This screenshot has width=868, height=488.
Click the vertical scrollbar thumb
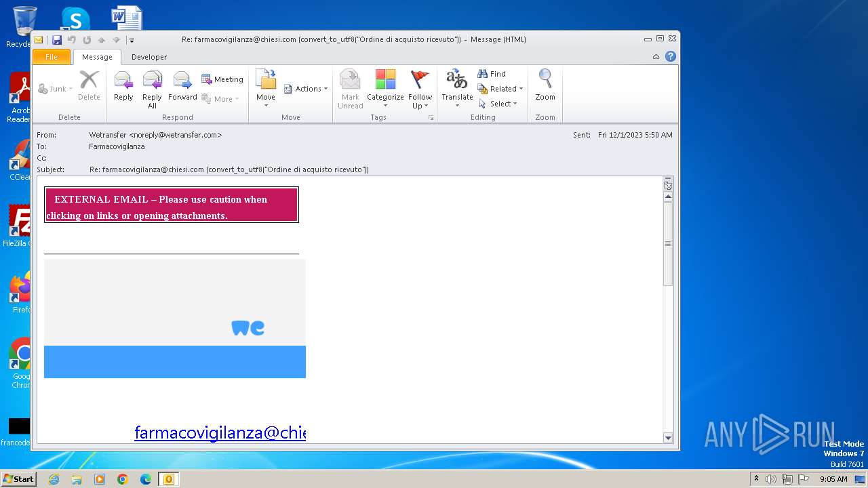(x=668, y=243)
